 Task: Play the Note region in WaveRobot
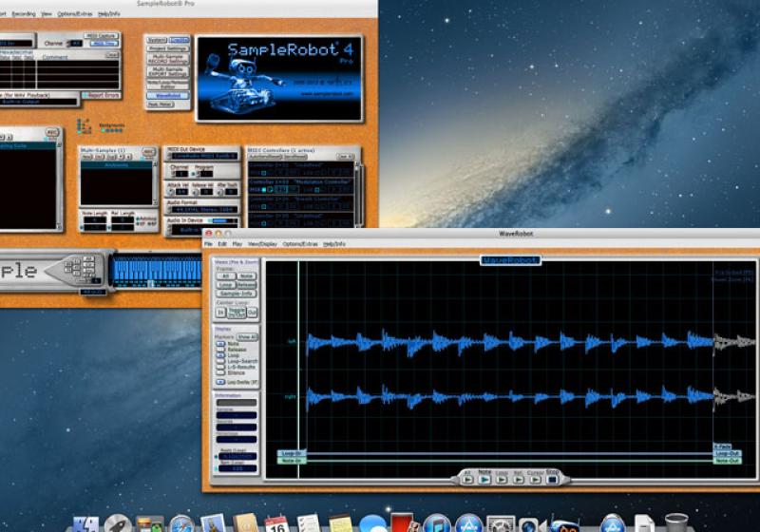(485, 480)
